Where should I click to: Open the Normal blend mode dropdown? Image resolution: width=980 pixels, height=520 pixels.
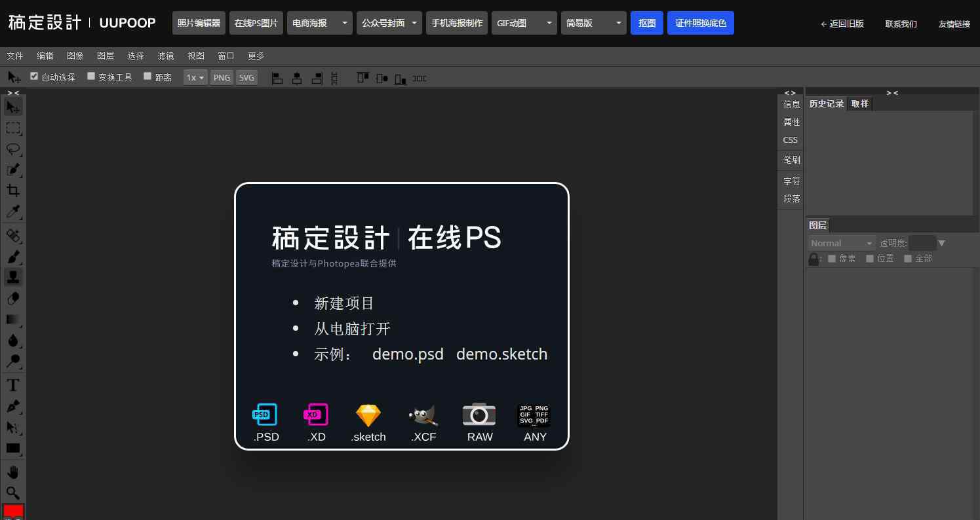pyautogui.click(x=842, y=243)
